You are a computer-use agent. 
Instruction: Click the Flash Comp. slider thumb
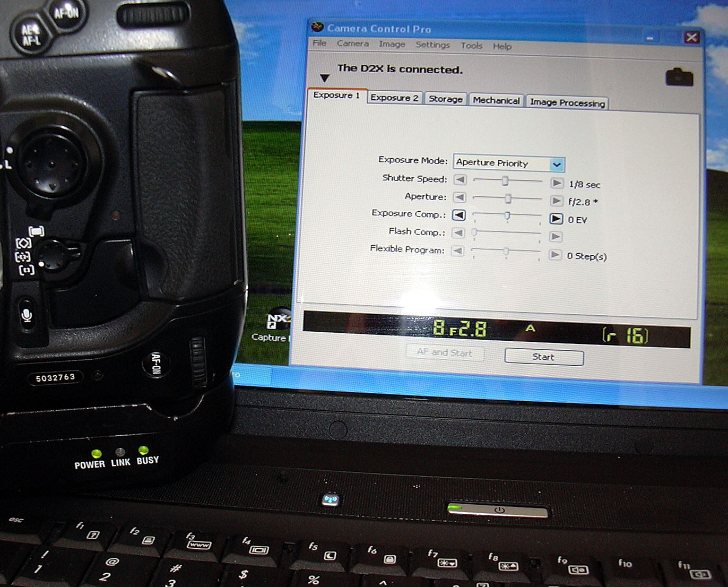(x=474, y=232)
